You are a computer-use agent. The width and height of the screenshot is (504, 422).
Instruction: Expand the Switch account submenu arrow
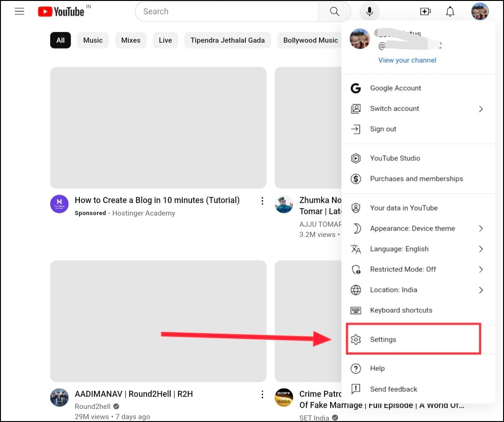point(481,109)
